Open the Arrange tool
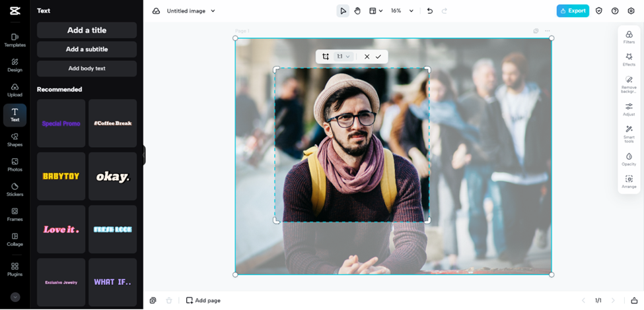644x310 pixels. pos(629,181)
